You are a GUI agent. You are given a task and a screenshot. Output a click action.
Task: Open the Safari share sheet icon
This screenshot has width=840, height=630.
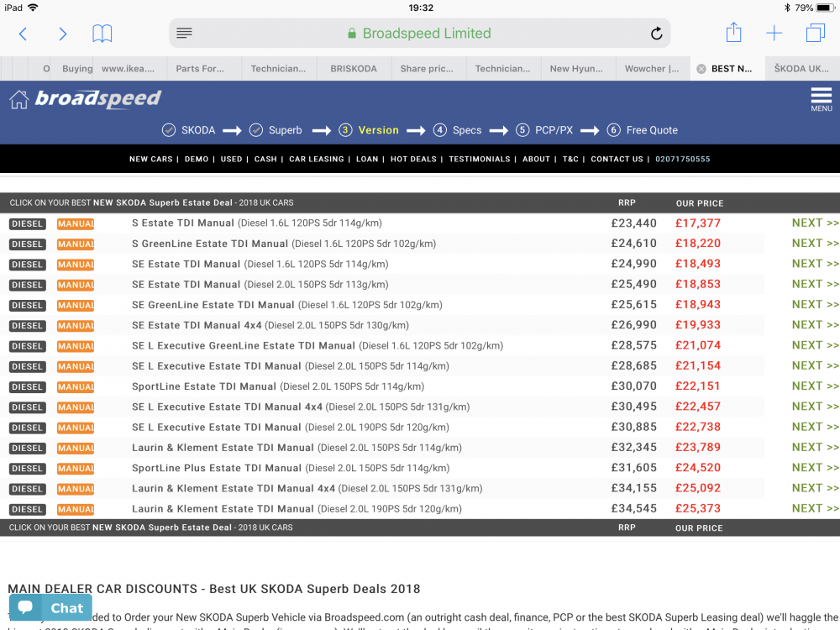[733, 32]
